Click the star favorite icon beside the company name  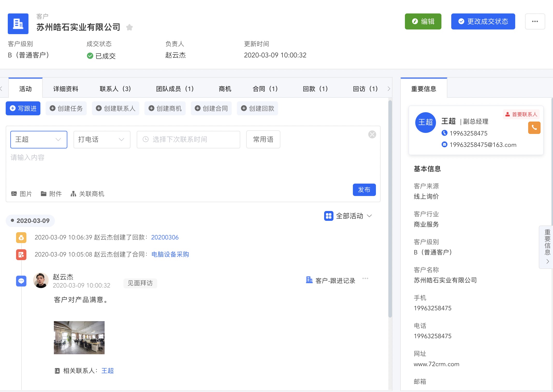129,27
